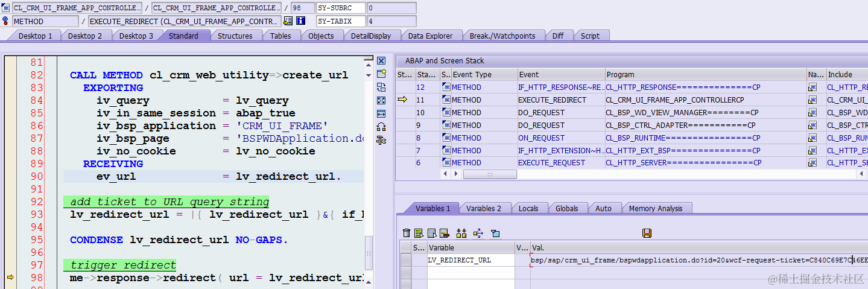
Task: Open the Diff tab
Action: [558, 36]
